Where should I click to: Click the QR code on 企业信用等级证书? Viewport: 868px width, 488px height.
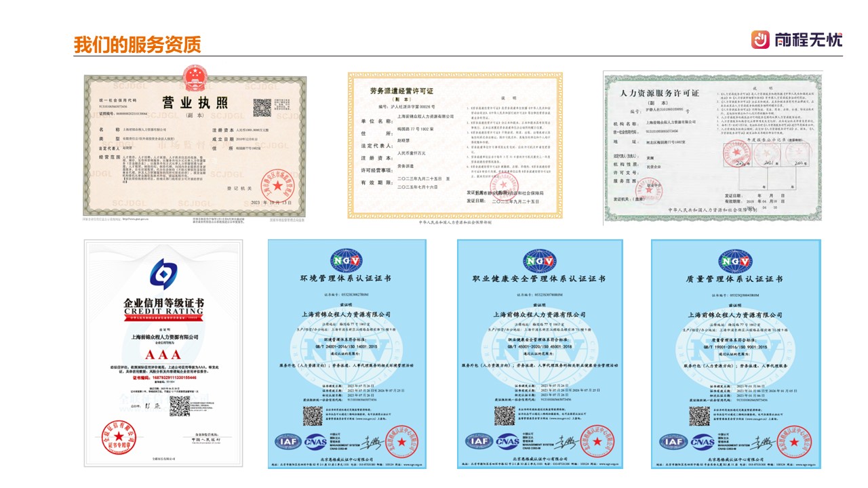pyautogui.click(x=180, y=406)
